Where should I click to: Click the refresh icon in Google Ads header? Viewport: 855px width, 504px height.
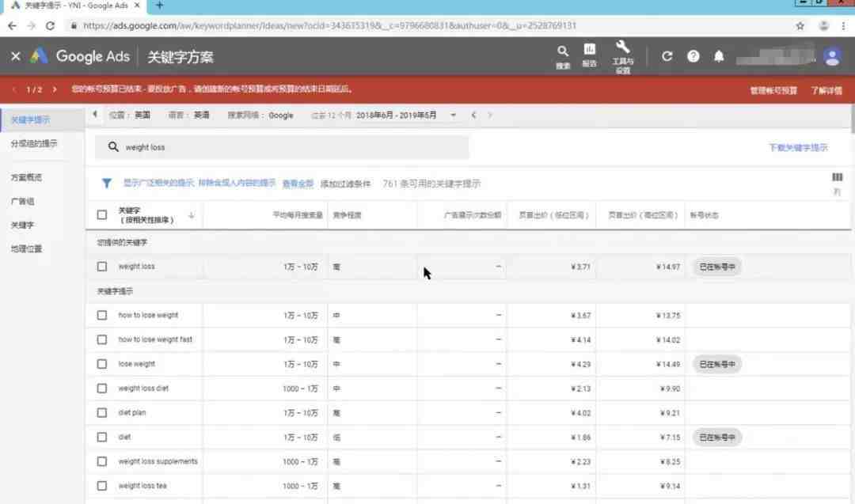pyautogui.click(x=667, y=56)
